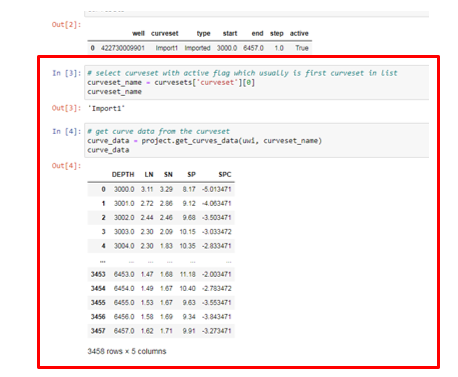Click the 'type' column header

(203, 33)
